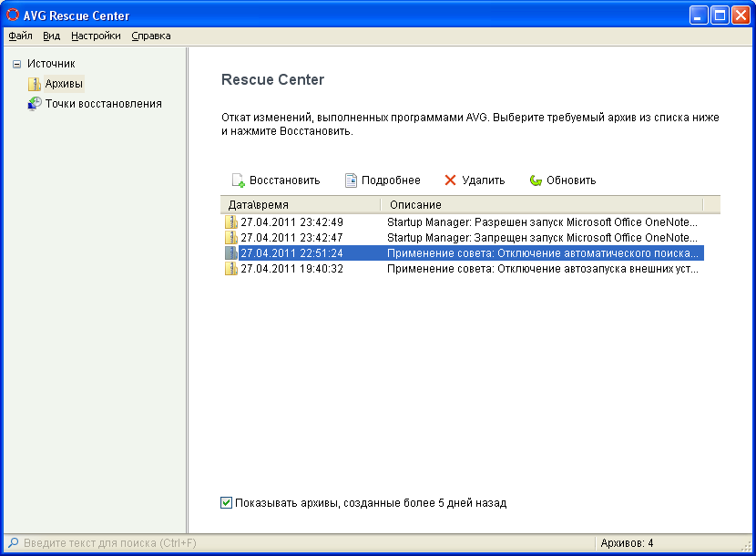
Task: Select date 27.04.2011 22:51:24 row
Action: point(291,252)
